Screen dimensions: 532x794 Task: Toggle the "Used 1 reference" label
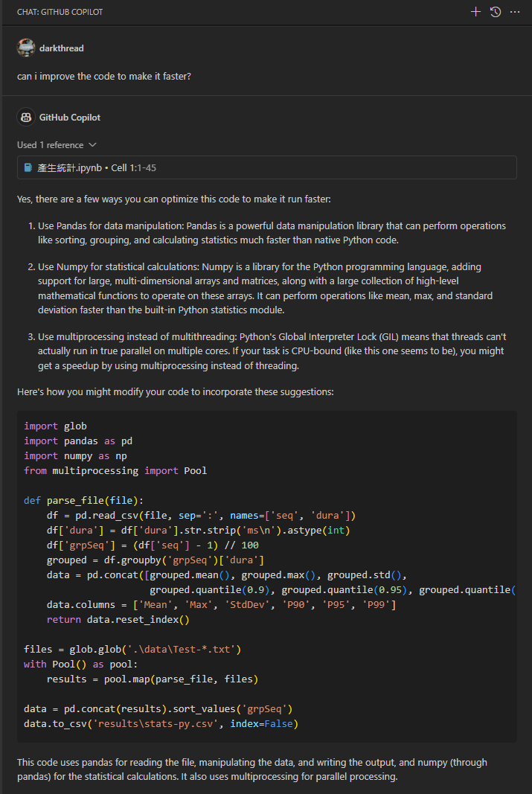pyautogui.click(x=51, y=145)
